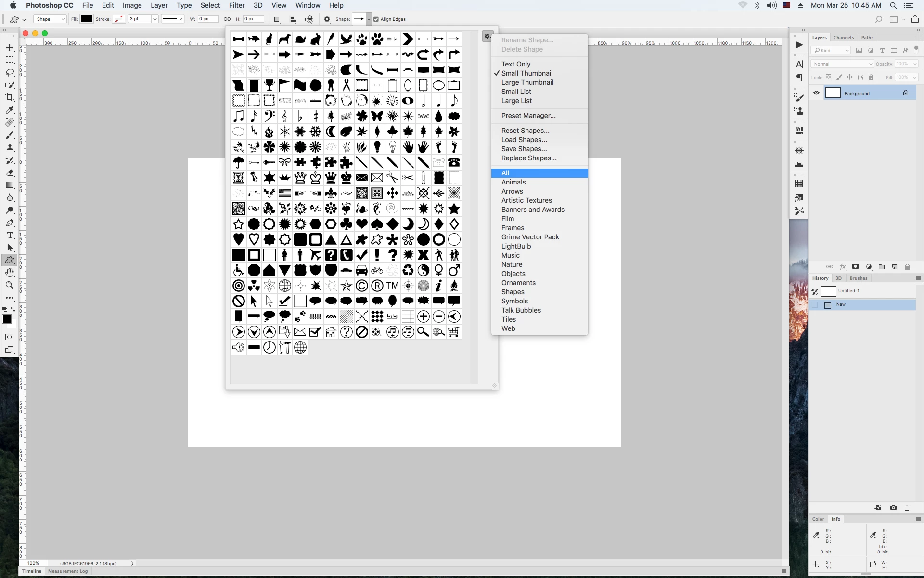The height and width of the screenshot is (578, 924).
Task: Create new snapshot camera icon in History
Action: (x=893, y=508)
